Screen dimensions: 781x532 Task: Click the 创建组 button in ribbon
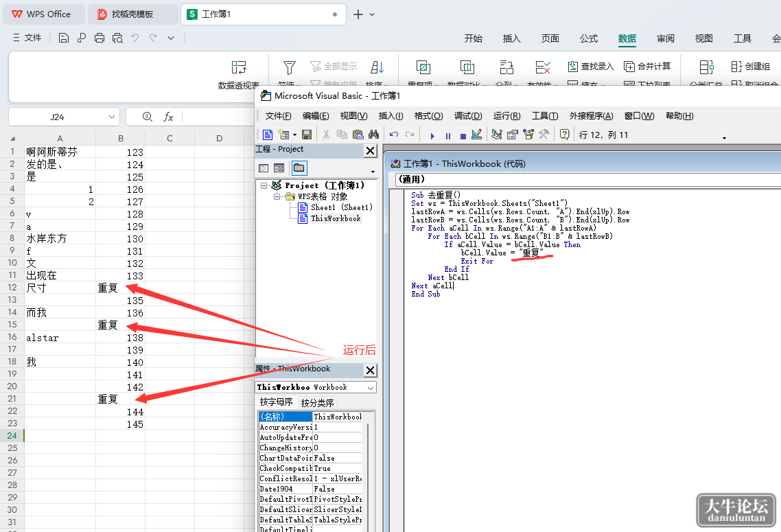[x=750, y=67]
